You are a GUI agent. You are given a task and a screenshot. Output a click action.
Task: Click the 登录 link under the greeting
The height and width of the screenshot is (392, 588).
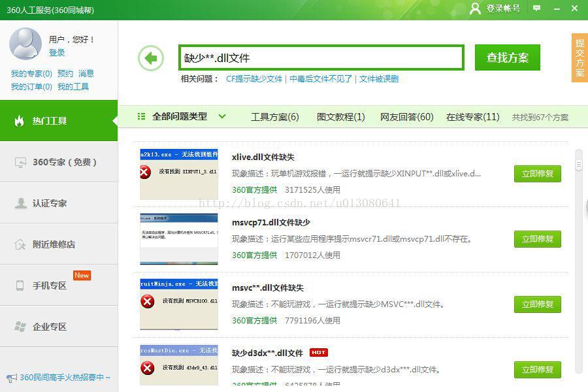tap(57, 52)
